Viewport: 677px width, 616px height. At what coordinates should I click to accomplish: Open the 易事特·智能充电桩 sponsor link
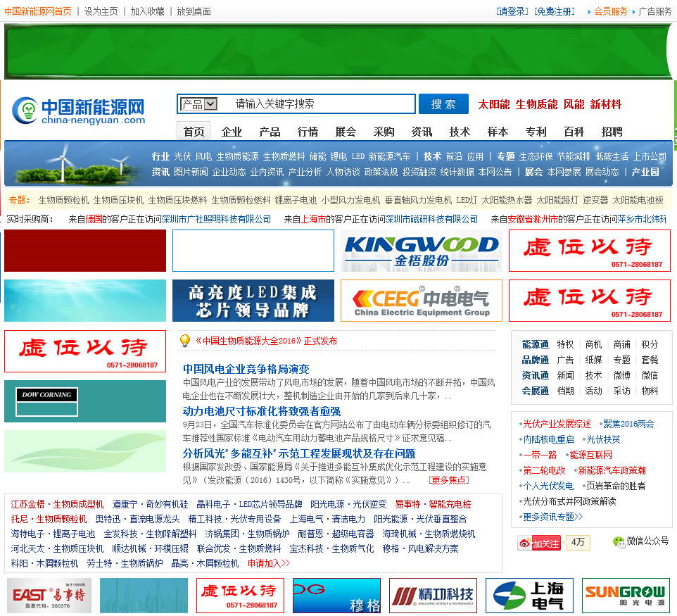pyautogui.click(x=433, y=504)
